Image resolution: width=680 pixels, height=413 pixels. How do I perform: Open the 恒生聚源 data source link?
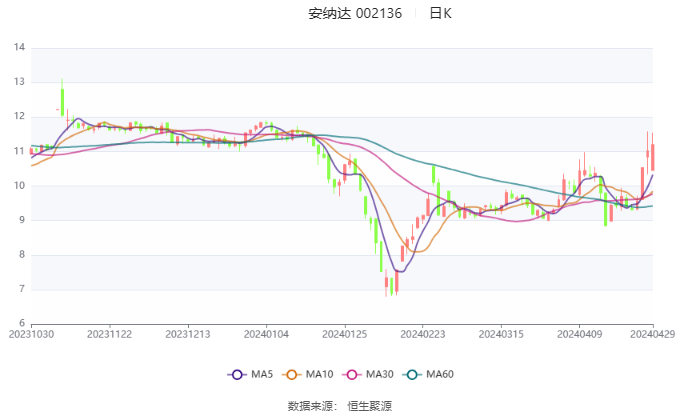point(369,406)
